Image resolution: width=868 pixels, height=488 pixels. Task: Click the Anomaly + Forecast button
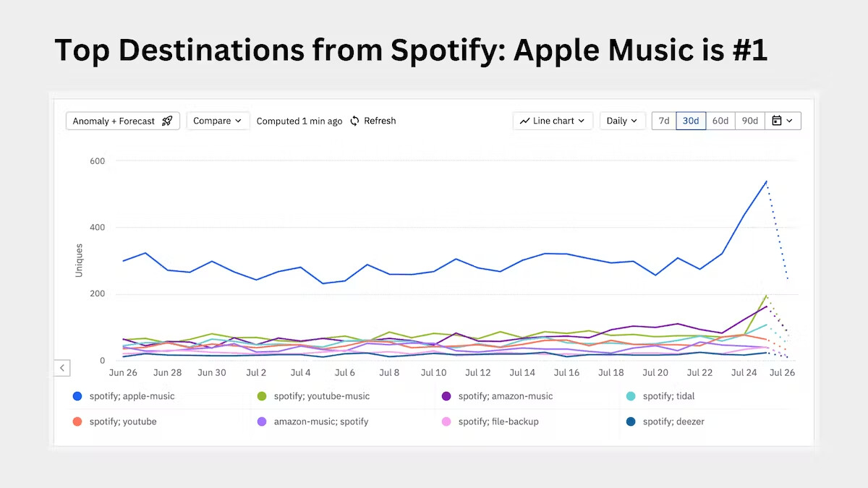click(123, 121)
